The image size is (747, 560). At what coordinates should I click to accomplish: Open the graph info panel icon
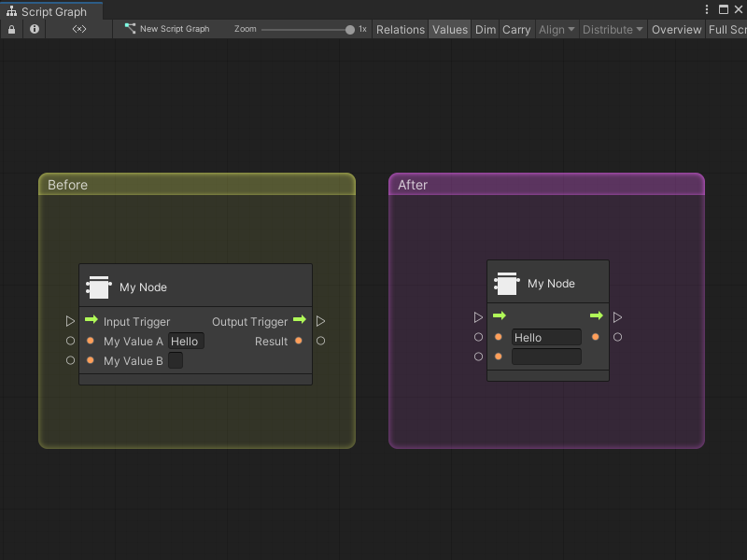point(34,29)
